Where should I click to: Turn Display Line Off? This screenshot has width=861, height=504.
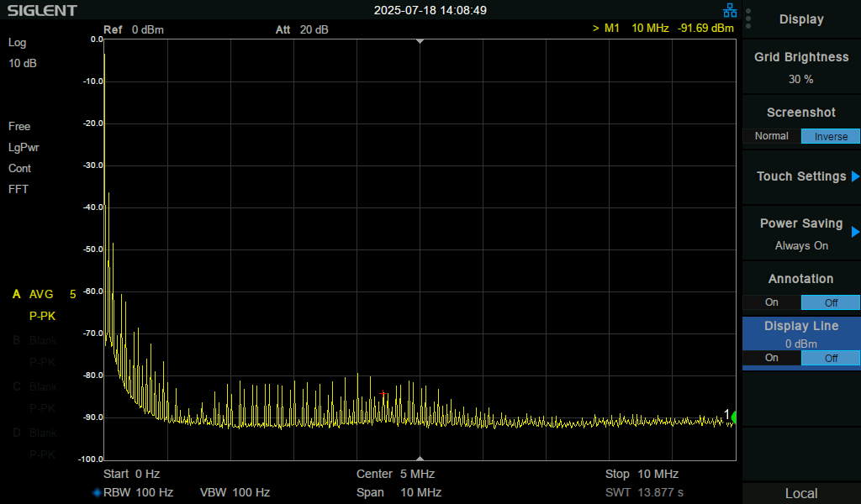830,358
